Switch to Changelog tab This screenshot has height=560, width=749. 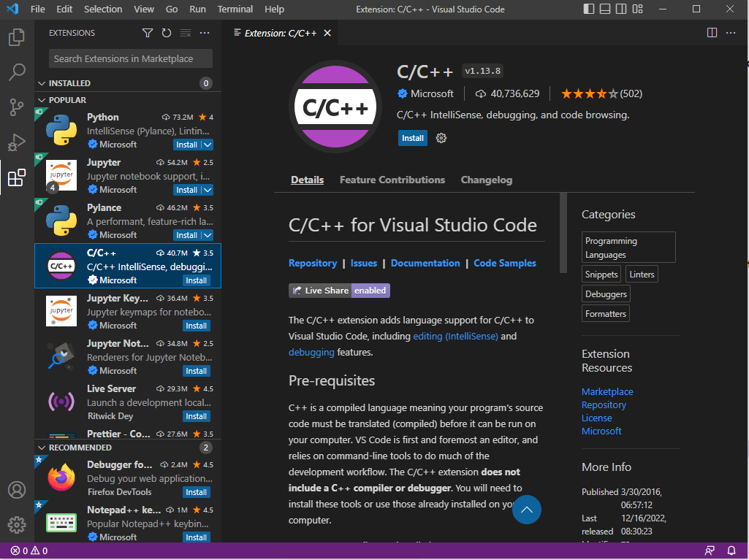486,180
